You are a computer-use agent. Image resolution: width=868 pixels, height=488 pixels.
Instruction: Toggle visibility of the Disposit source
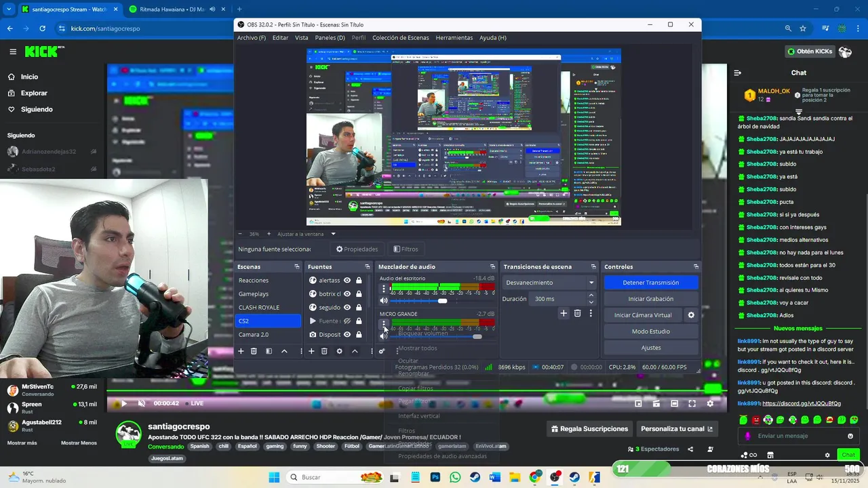[347, 334]
